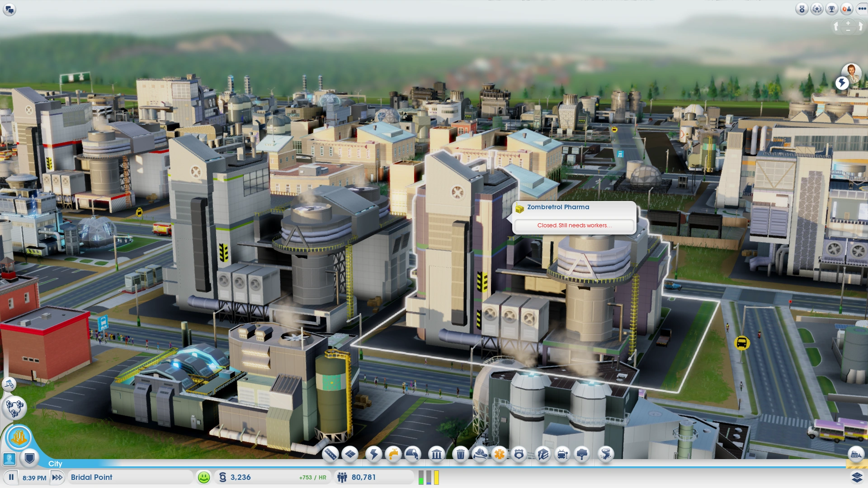This screenshot has width=868, height=488.
Task: Open the medal rankings icon
Action: click(802, 9)
